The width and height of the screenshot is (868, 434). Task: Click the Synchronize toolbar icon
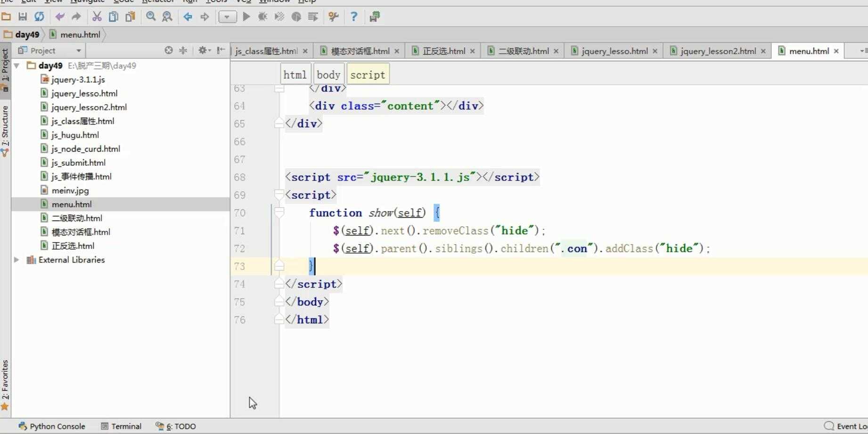tap(39, 17)
